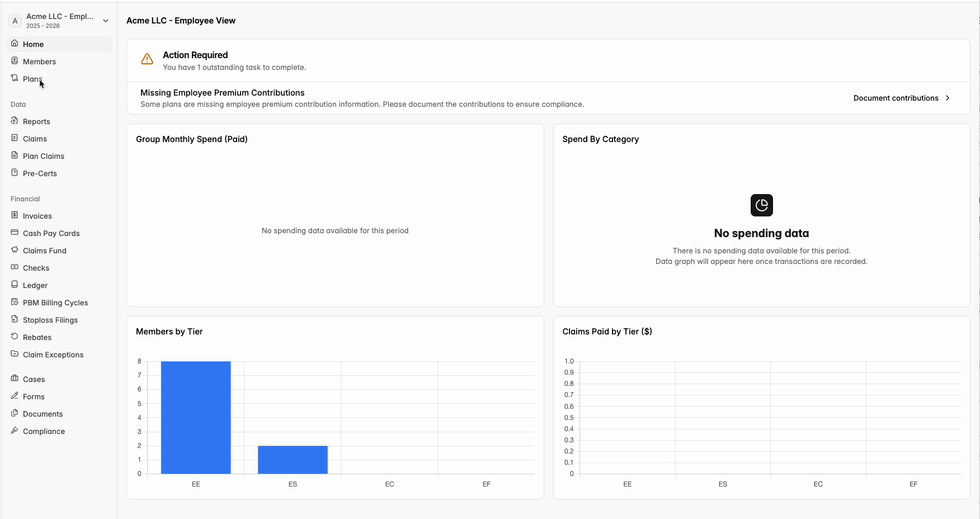
Task: Click the Stoploss Filings icon
Action: (15, 319)
